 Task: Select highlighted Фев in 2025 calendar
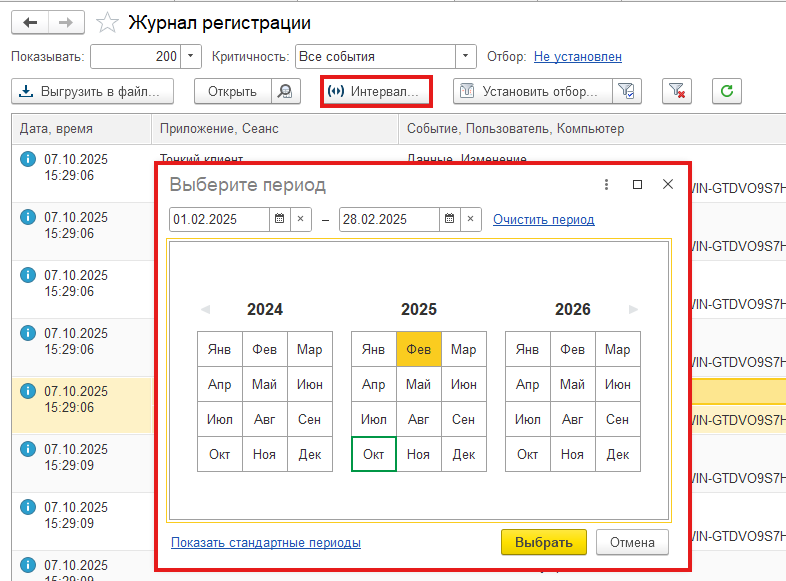point(419,349)
